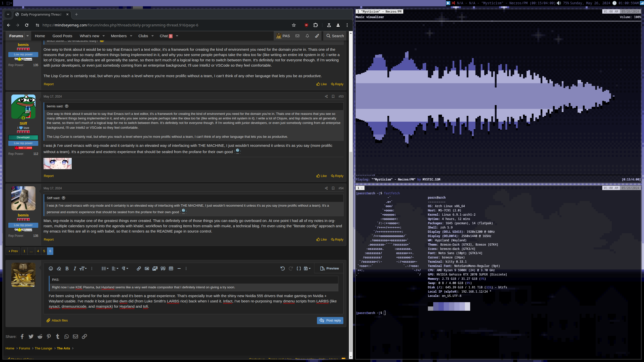644x362 pixels.
Task: Insert a link in the reply editor
Action: pos(139,268)
